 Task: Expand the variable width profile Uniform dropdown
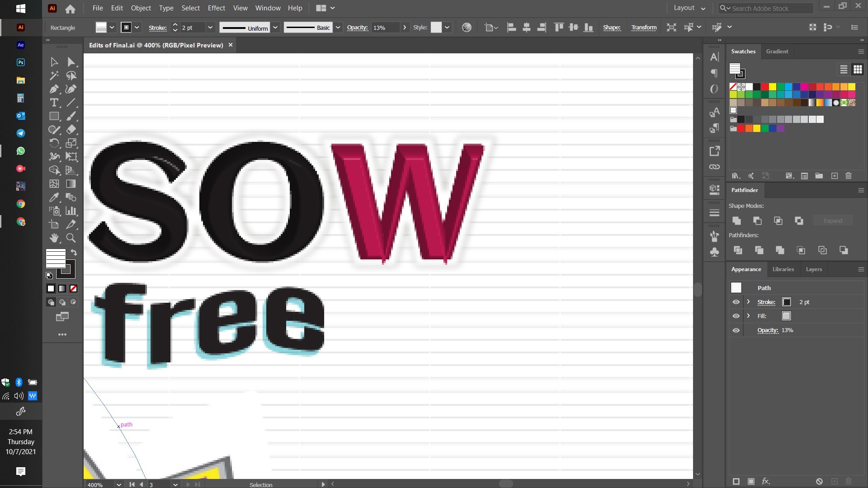(x=275, y=27)
